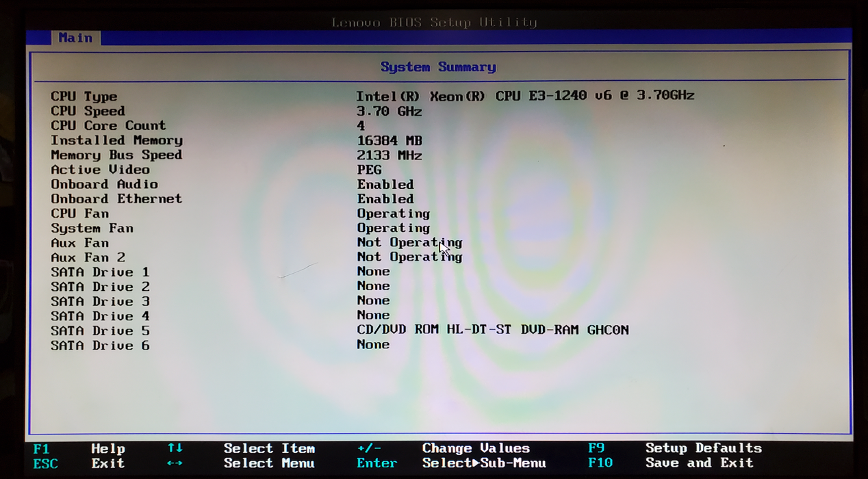Click the Aux Fan 2 label
The height and width of the screenshot is (479, 868).
click(x=88, y=257)
